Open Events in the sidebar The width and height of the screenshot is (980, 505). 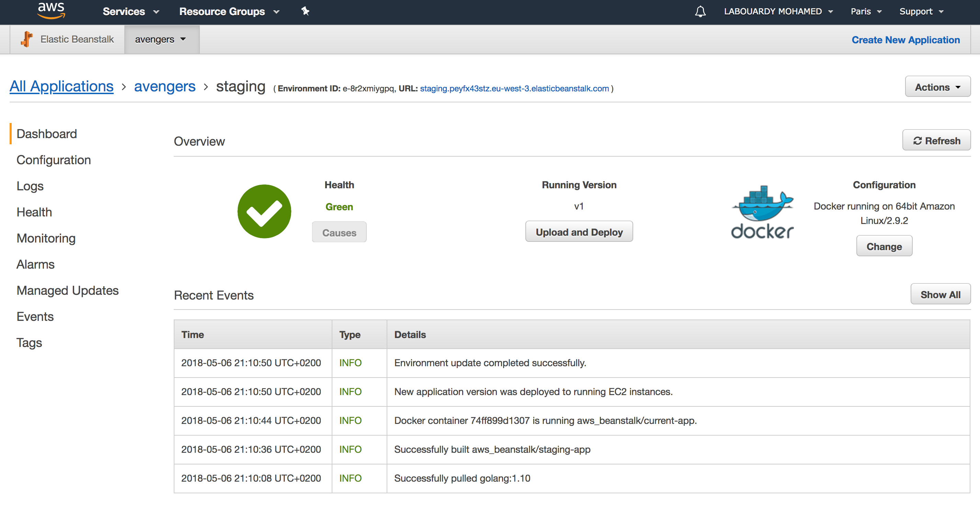(x=35, y=317)
